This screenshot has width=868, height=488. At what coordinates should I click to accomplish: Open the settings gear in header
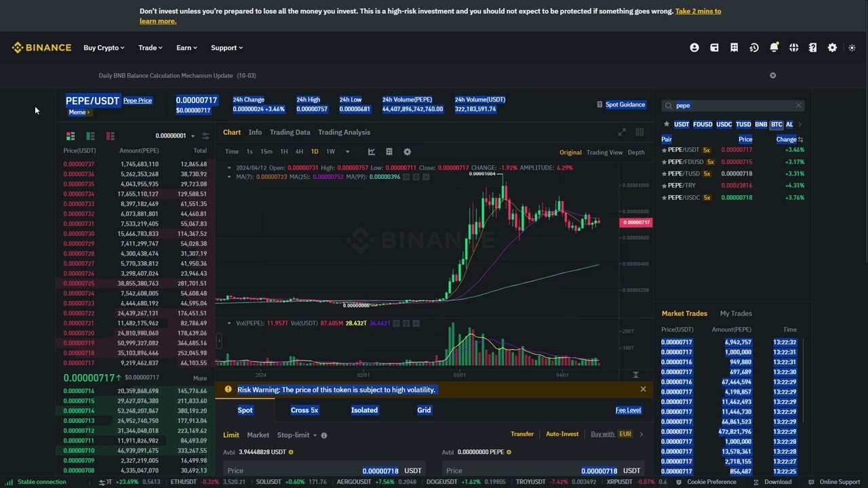pos(832,47)
